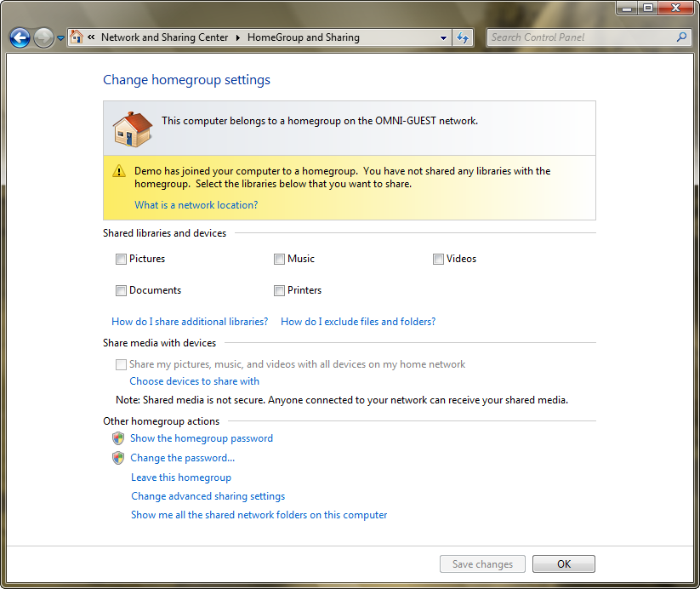
Task: Open the recent pages dropdown arrow
Action: [60, 38]
